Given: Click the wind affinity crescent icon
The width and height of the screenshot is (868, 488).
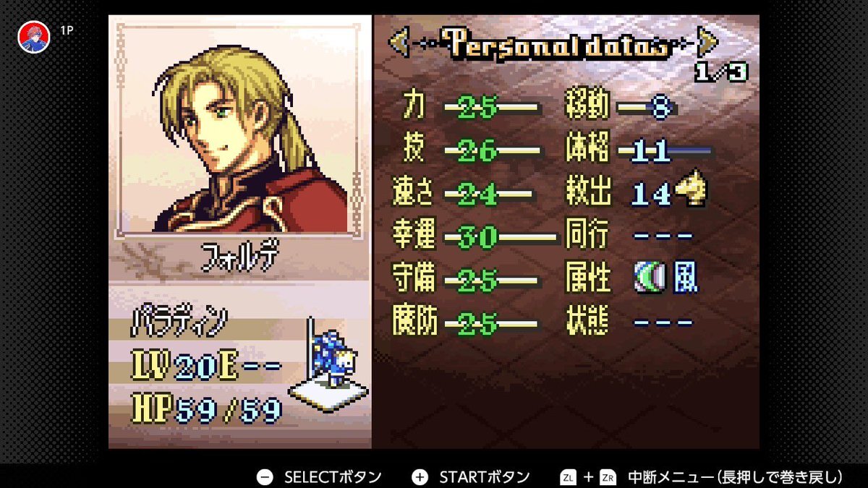Looking at the screenshot, I should click(647, 278).
